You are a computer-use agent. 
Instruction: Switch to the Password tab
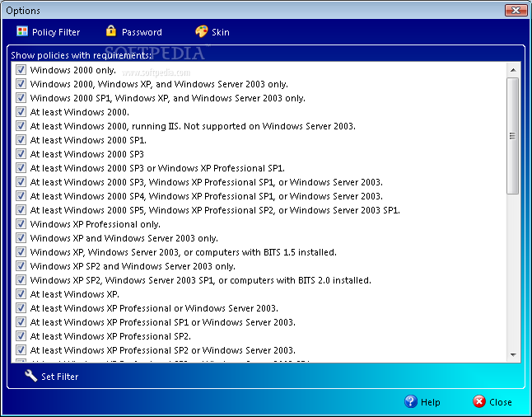click(x=134, y=31)
